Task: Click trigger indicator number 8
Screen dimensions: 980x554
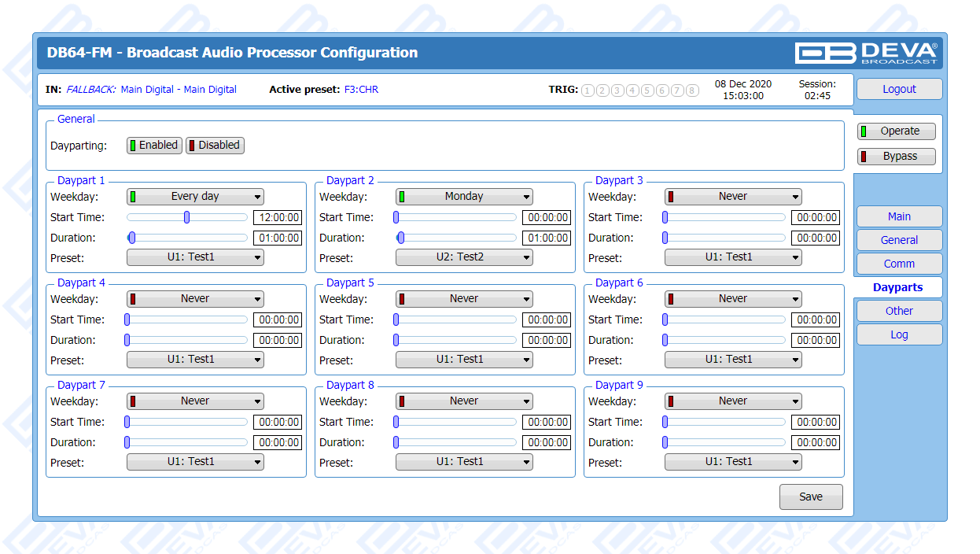Action: (692, 90)
